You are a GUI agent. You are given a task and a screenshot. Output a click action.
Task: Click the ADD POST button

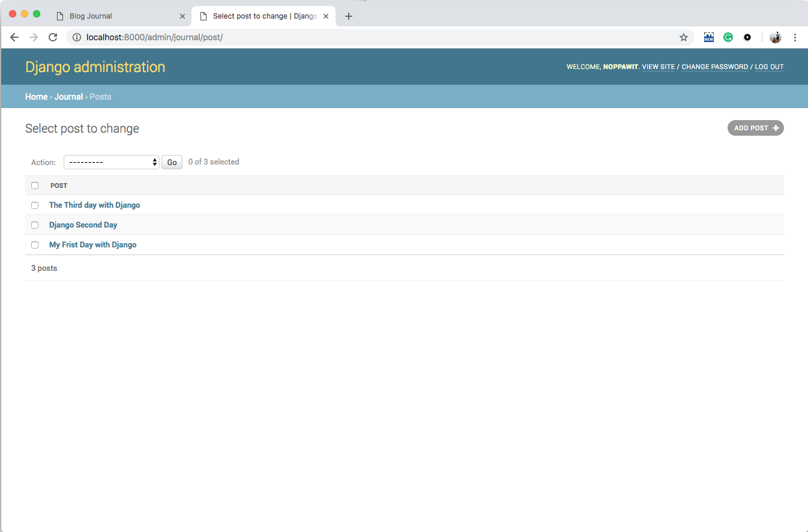[756, 128]
